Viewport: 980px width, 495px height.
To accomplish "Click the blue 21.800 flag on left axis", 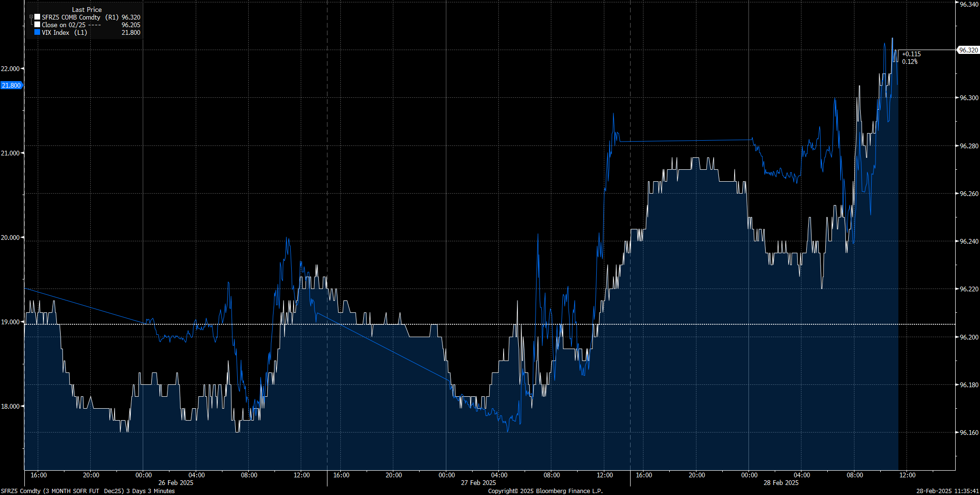I will pos(11,85).
